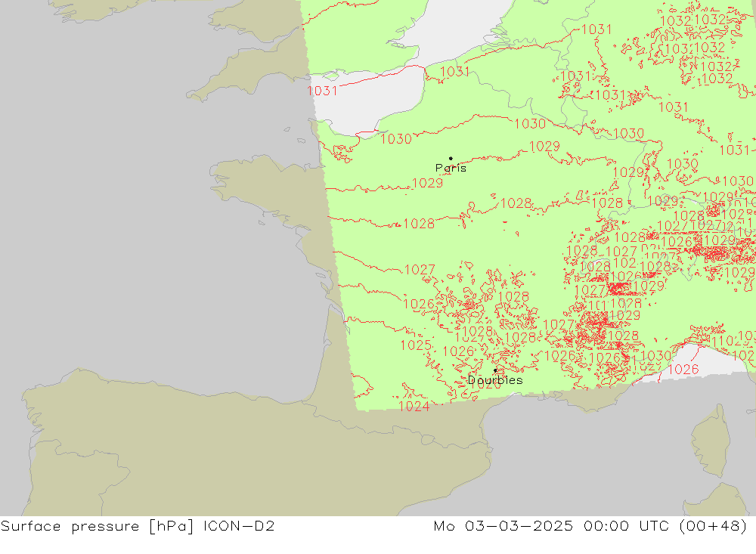Select the 'Surface pressure [hPa]' caption text
756x554 pixels.
coord(98,526)
